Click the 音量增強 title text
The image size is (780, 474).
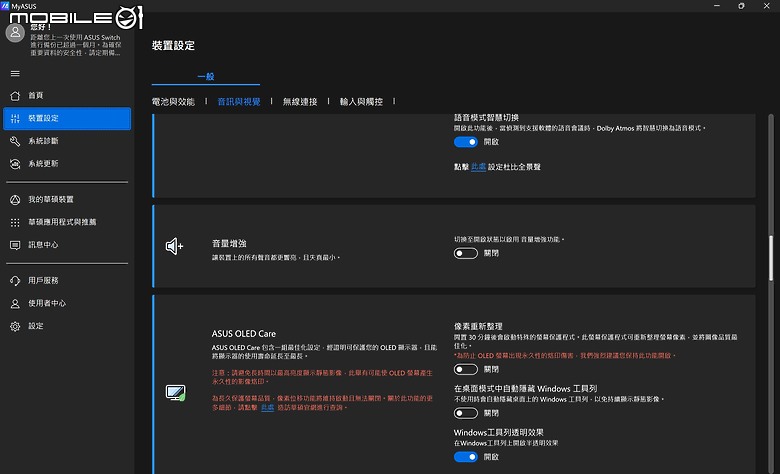[229, 244]
